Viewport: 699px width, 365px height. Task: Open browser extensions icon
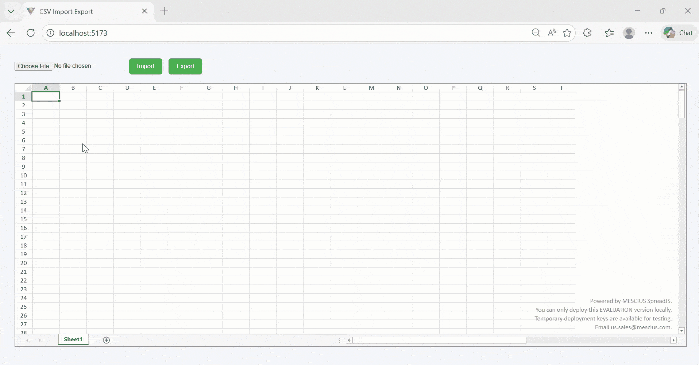tap(587, 33)
